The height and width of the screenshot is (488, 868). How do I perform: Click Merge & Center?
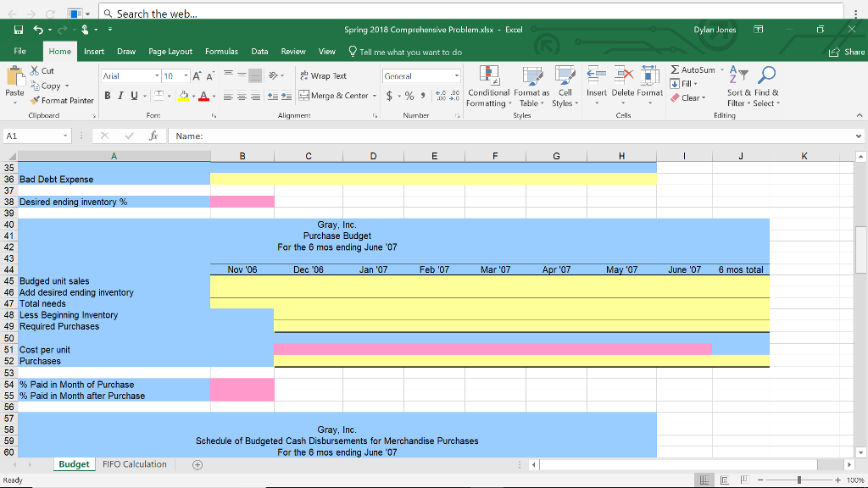[334, 96]
